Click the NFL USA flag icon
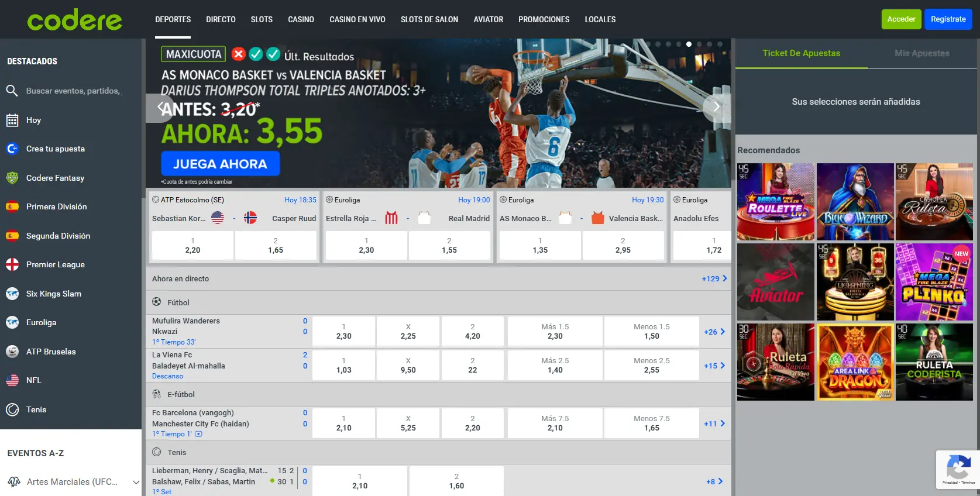Viewport: 980px width, 496px height. pos(12,380)
